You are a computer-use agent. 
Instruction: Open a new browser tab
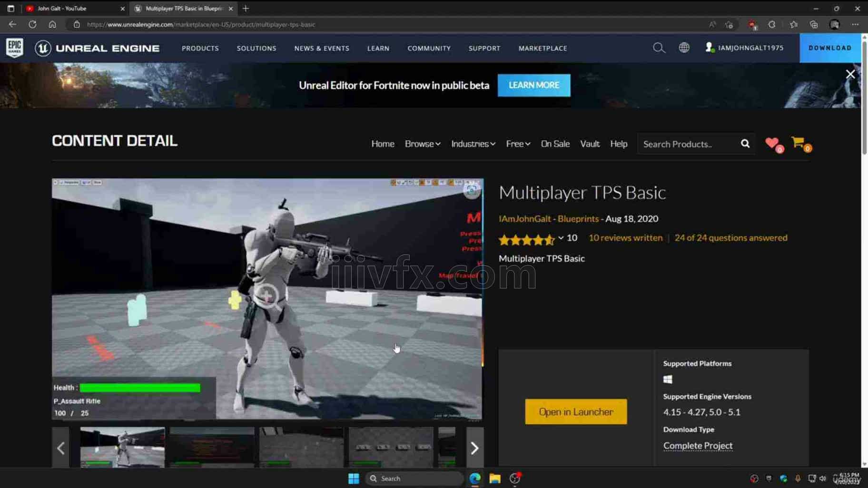point(246,9)
